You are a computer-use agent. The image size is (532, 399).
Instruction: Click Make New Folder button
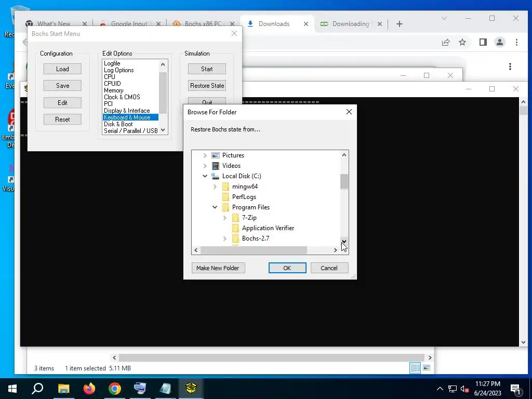point(218,268)
